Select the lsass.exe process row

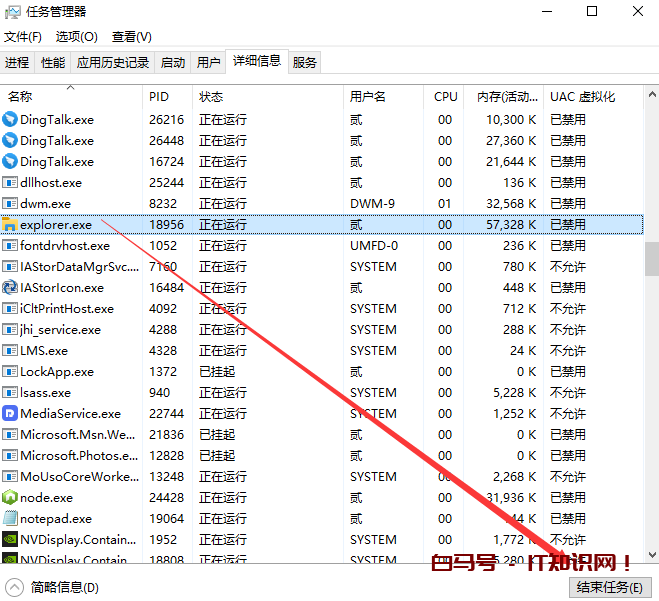[200, 393]
